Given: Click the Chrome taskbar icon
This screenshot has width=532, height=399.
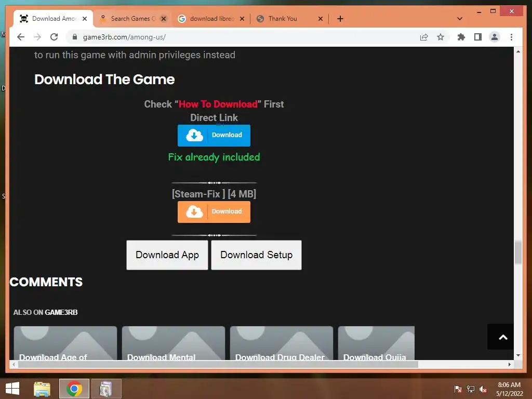Looking at the screenshot, I should [x=74, y=389].
